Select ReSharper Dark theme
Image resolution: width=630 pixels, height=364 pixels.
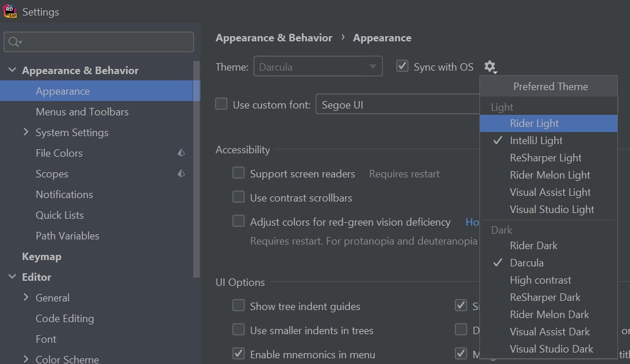[x=548, y=297]
